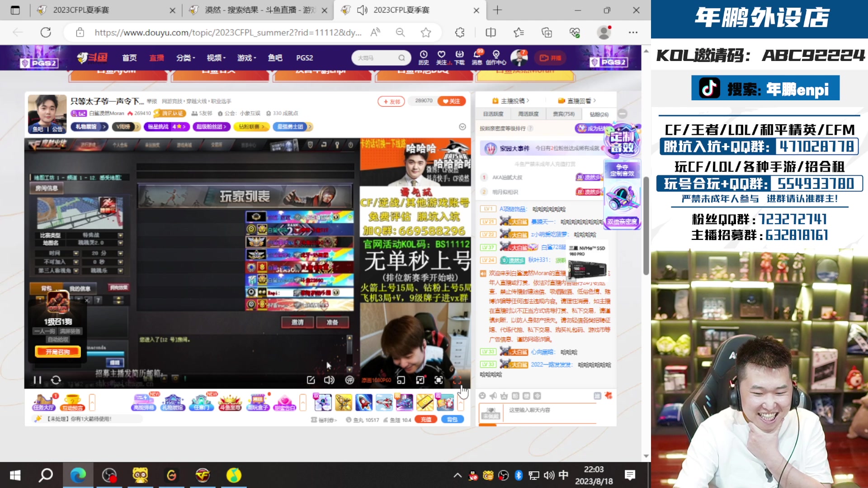Toggle danmaku display icon in player
This screenshot has width=868, height=488.
coord(349,380)
